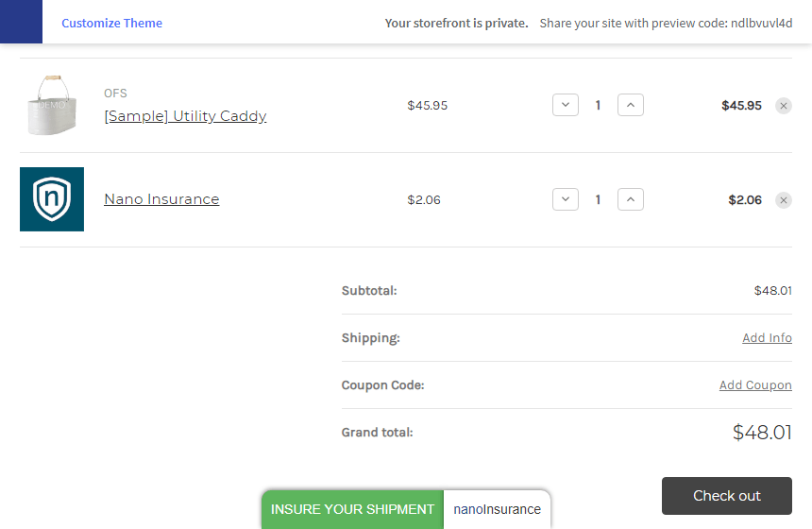Viewport: 812px width, 529px height.
Task: Click the Insure Your Shipment button
Action: click(x=352, y=509)
